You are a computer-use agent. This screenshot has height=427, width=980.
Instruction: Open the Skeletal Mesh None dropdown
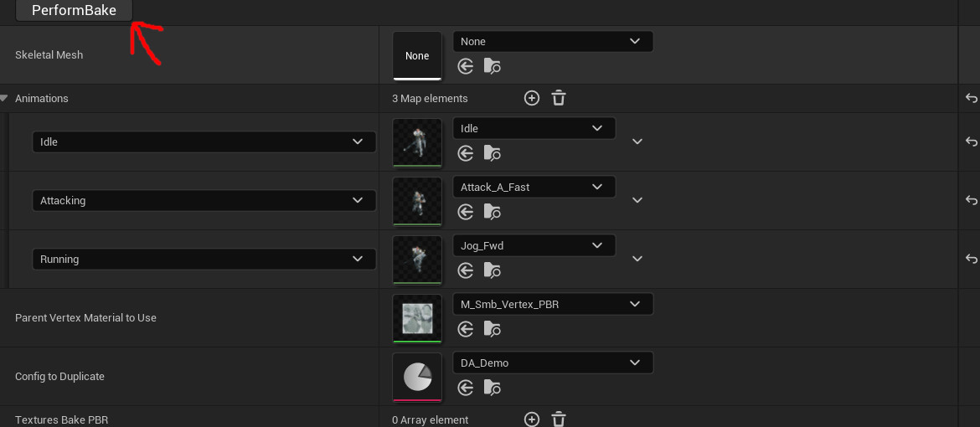(553, 41)
